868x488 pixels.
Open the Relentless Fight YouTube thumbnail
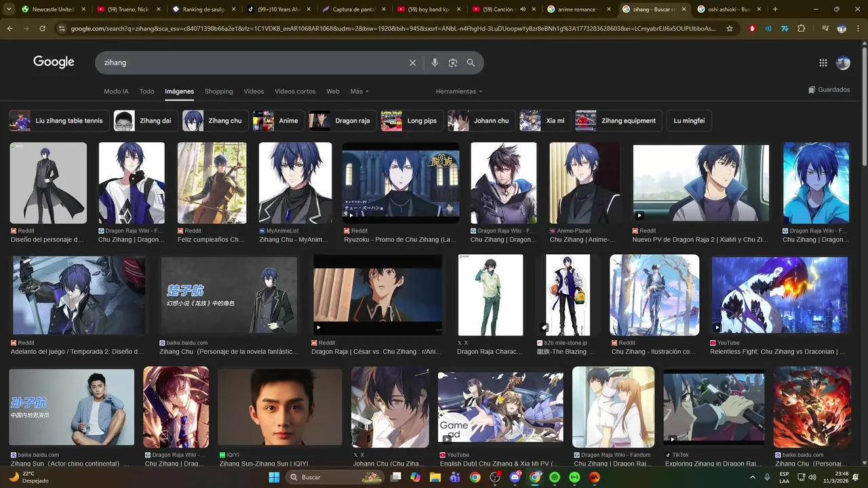click(779, 295)
